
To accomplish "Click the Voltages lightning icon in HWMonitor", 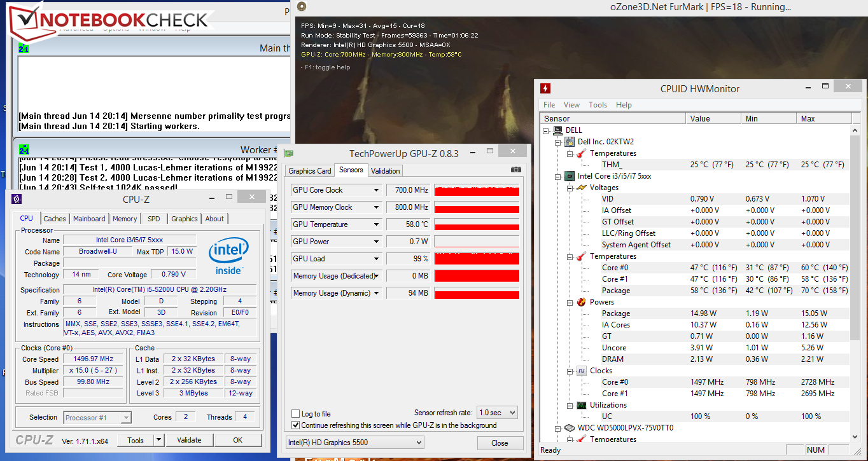I will click(x=581, y=188).
